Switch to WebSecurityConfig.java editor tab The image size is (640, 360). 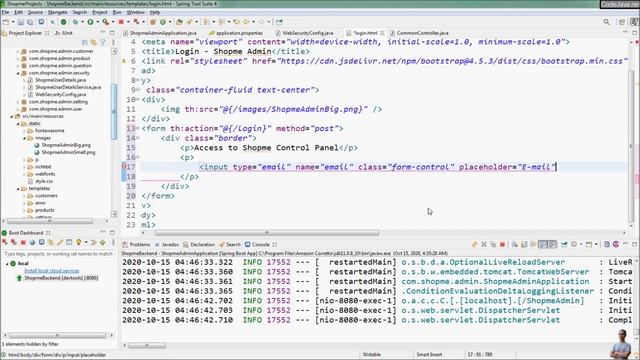(304, 33)
